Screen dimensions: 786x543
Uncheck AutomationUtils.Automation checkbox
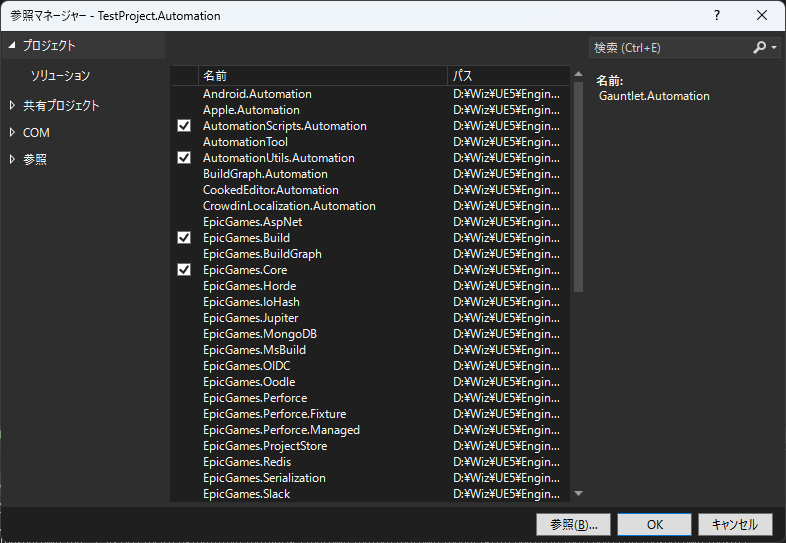[x=184, y=158]
